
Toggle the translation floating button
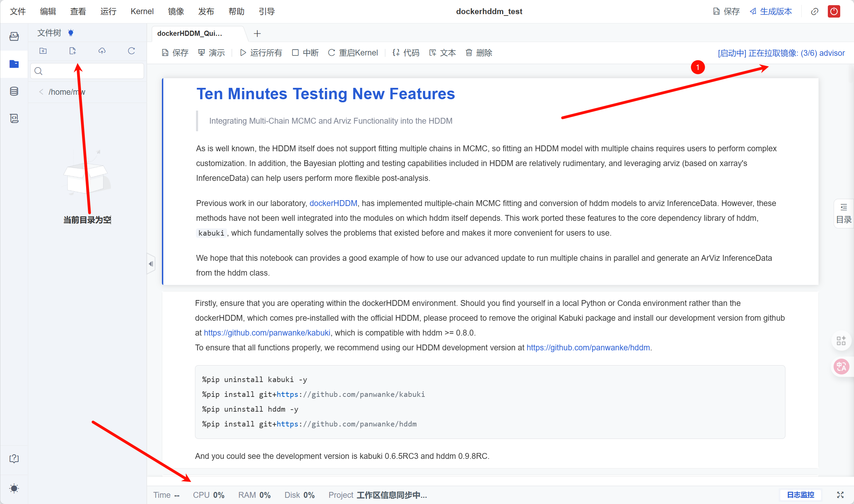(x=841, y=367)
